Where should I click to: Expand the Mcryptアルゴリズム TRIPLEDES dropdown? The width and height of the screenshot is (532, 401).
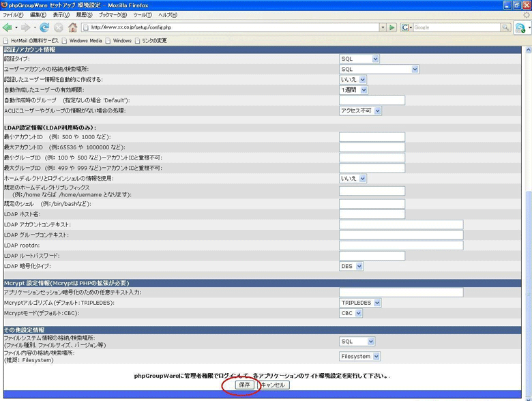pos(360,303)
